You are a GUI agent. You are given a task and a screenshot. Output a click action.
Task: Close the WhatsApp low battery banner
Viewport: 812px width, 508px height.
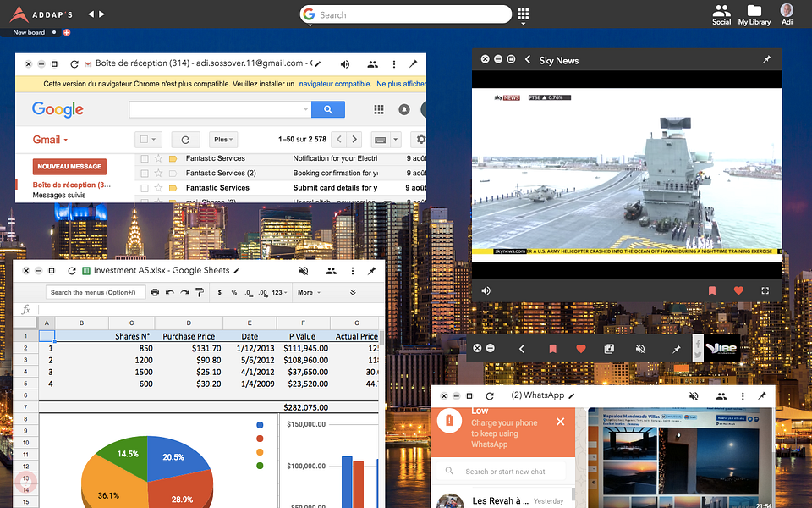560,422
